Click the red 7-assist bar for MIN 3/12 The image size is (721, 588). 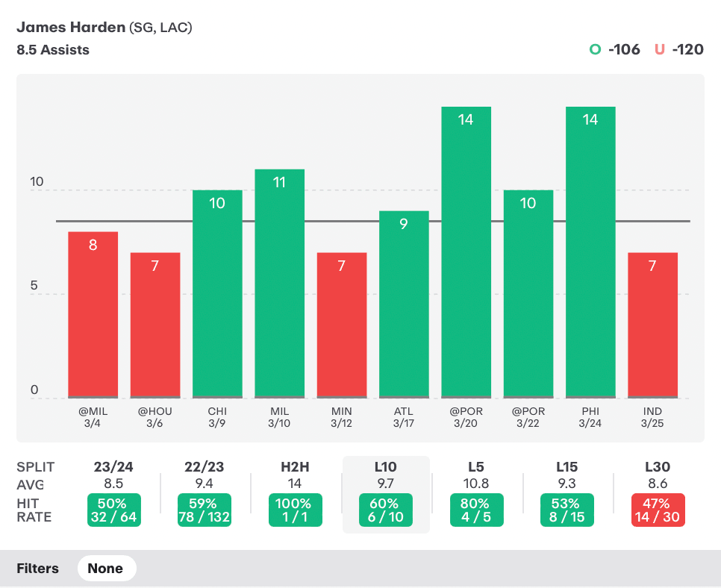tap(342, 325)
